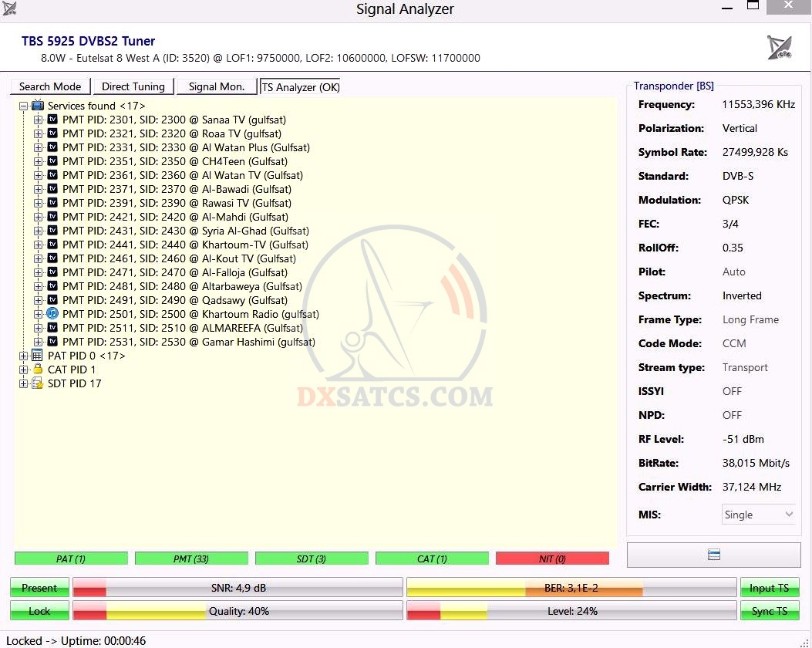Open the MIS Single dropdown

[x=759, y=515]
